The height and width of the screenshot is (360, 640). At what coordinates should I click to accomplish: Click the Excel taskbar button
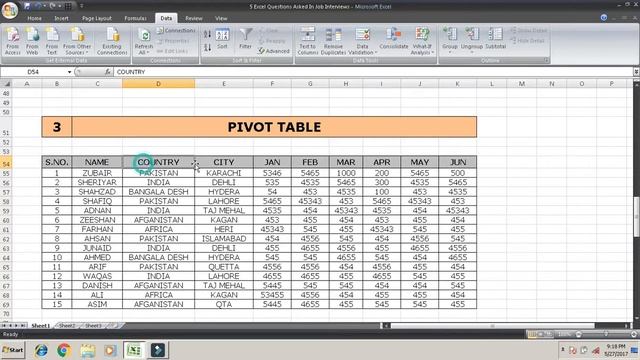[x=134, y=350]
